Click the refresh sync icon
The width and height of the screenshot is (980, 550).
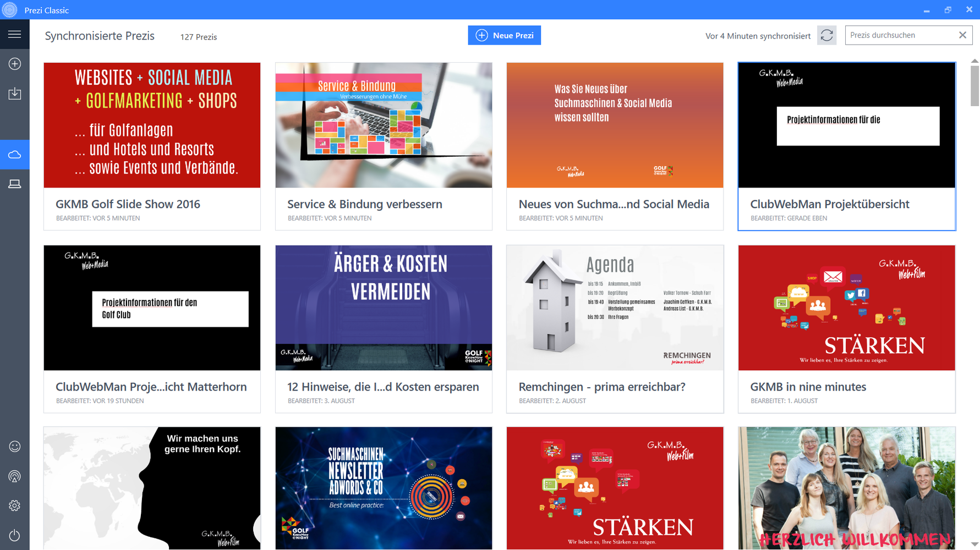(826, 35)
